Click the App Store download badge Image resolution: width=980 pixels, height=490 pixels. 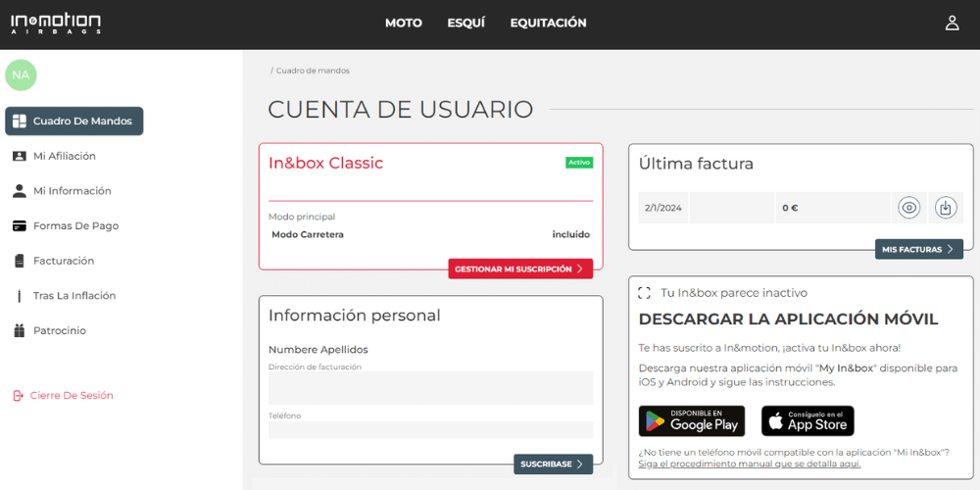[808, 420]
